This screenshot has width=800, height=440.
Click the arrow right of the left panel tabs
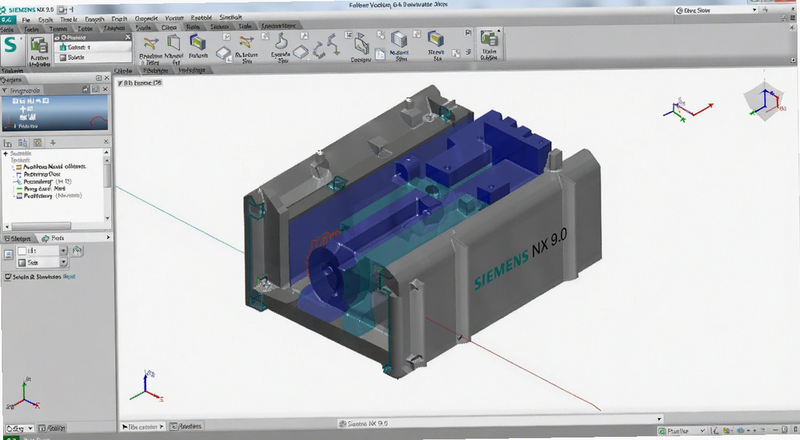[x=108, y=238]
